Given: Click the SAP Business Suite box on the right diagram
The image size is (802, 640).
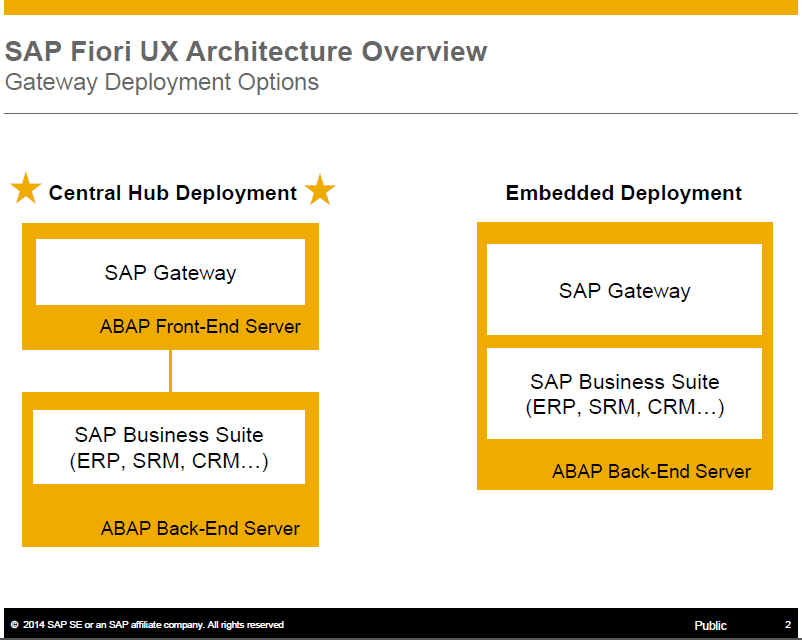Looking at the screenshot, I should point(623,393).
